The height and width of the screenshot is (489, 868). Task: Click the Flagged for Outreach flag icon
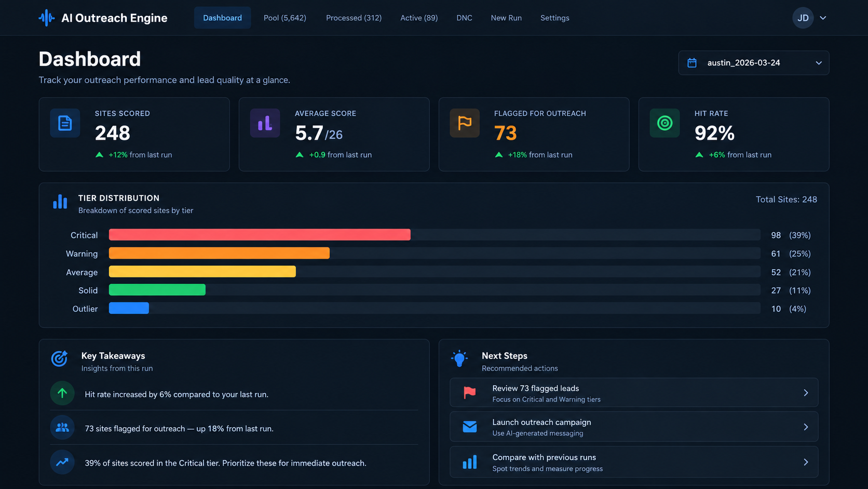coord(465,123)
